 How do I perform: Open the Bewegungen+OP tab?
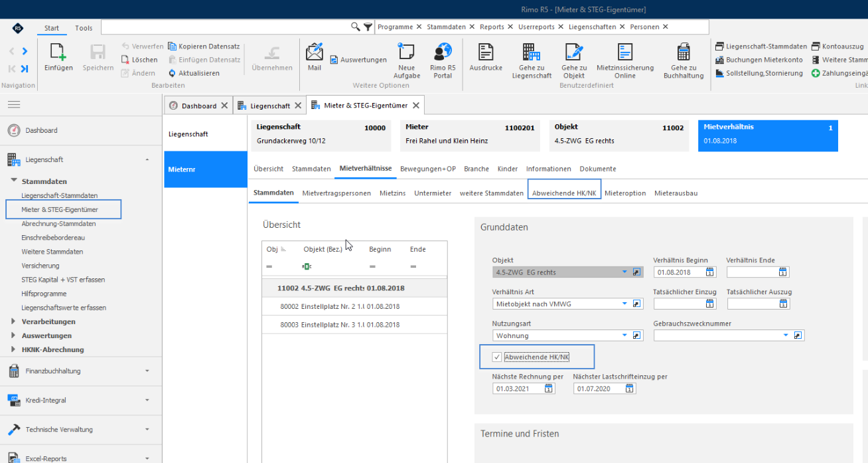point(428,169)
